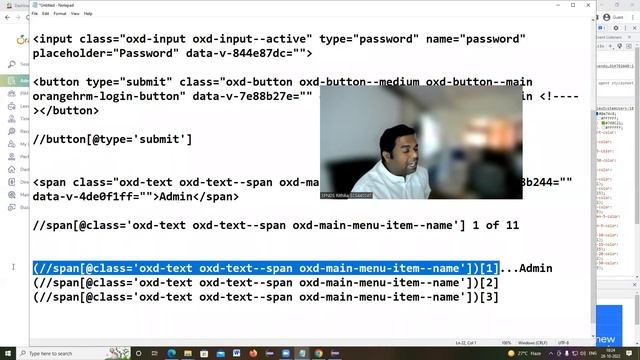Click the 'Type here to search' taskbar box
640x360 pixels.
[74, 353]
